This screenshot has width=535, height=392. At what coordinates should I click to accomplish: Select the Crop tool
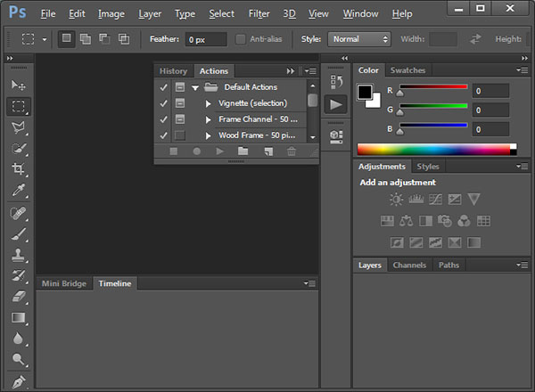[x=18, y=169]
